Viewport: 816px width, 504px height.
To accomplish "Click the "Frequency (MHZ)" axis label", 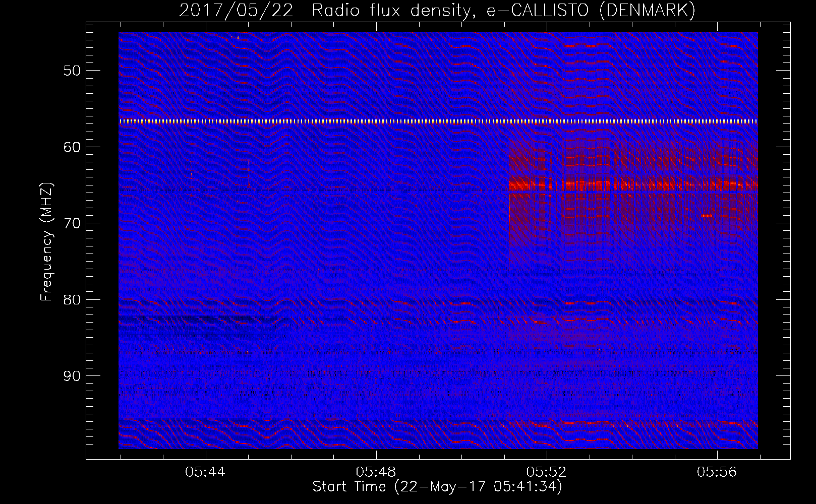I will [x=46, y=242].
